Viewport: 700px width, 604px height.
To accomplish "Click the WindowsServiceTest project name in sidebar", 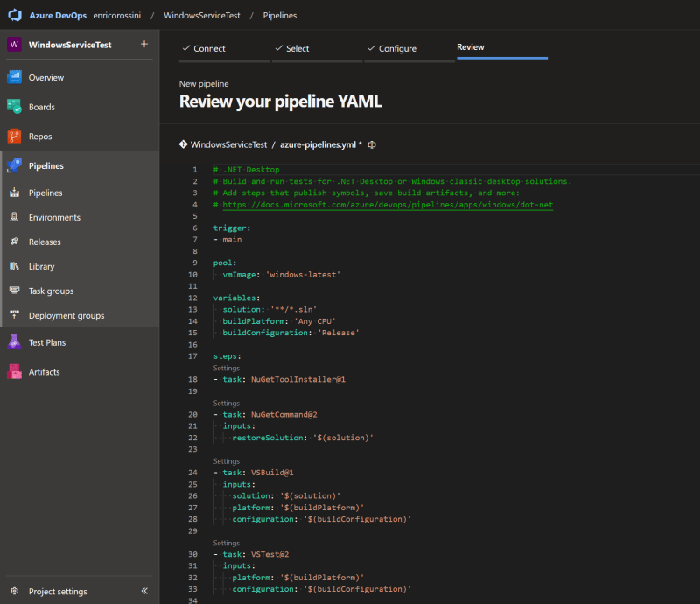I will 70,45.
